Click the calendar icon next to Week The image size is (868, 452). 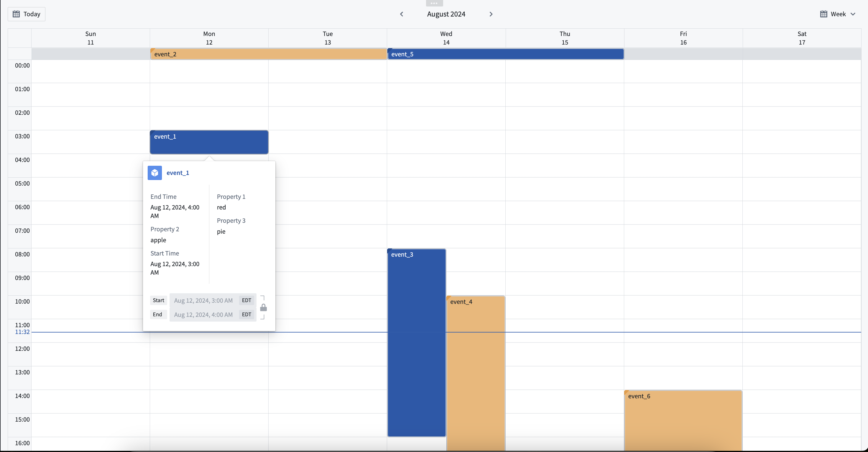(x=823, y=14)
